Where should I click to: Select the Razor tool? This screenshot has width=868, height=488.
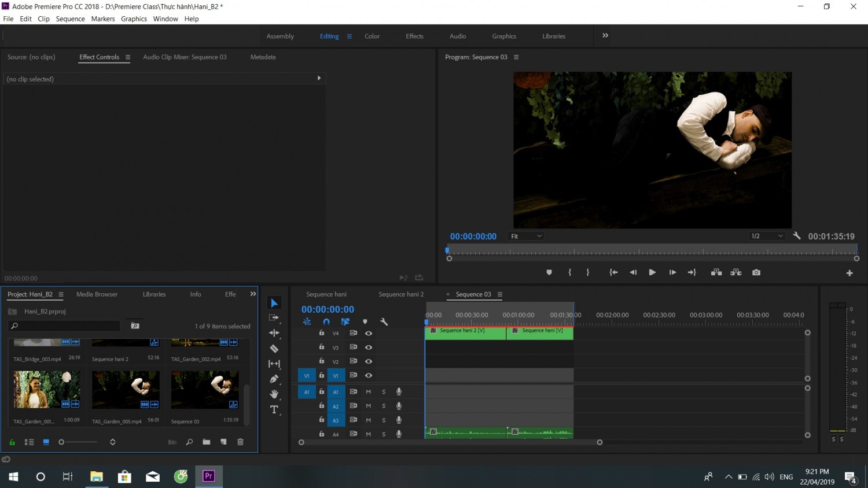(274, 349)
